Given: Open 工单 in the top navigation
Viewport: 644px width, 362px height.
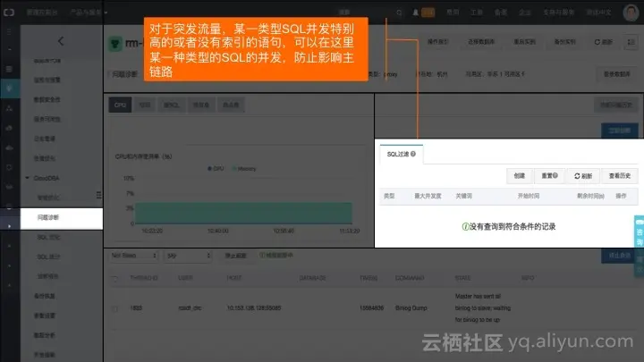Looking at the screenshot, I should coord(477,13).
